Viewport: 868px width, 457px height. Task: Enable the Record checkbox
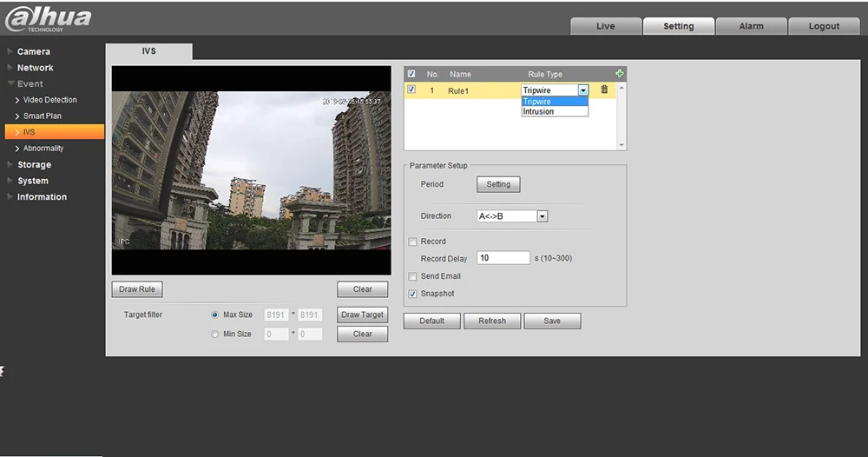point(412,242)
